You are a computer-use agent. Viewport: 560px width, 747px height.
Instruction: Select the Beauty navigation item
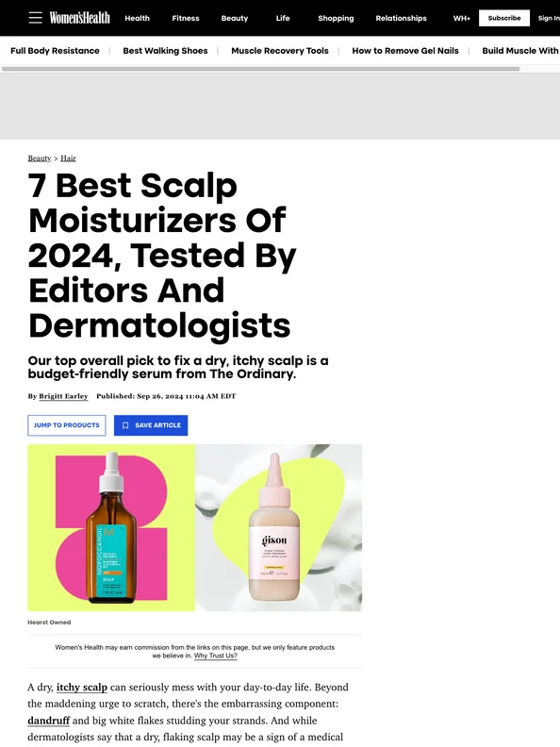(x=235, y=18)
